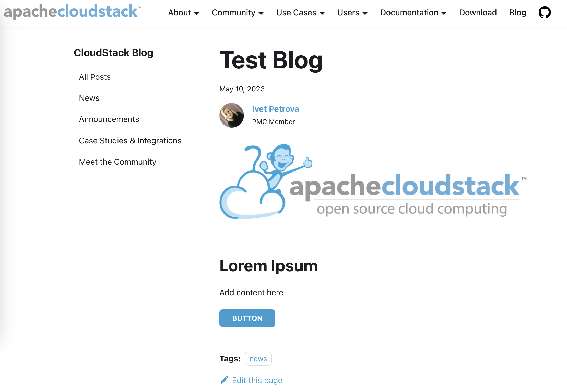This screenshot has width=567, height=392.
Task: Open the Documentation dropdown
Action: click(x=413, y=13)
